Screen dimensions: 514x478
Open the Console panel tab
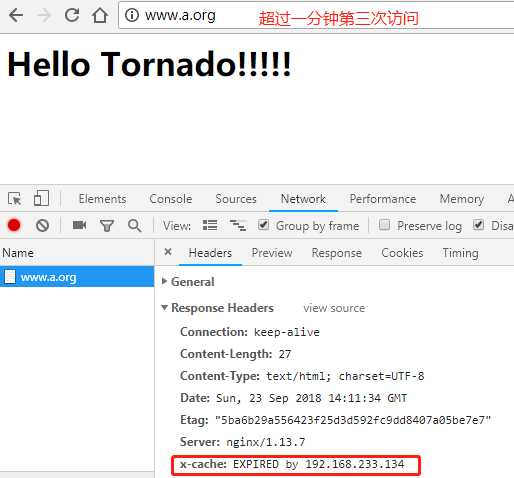(x=171, y=199)
